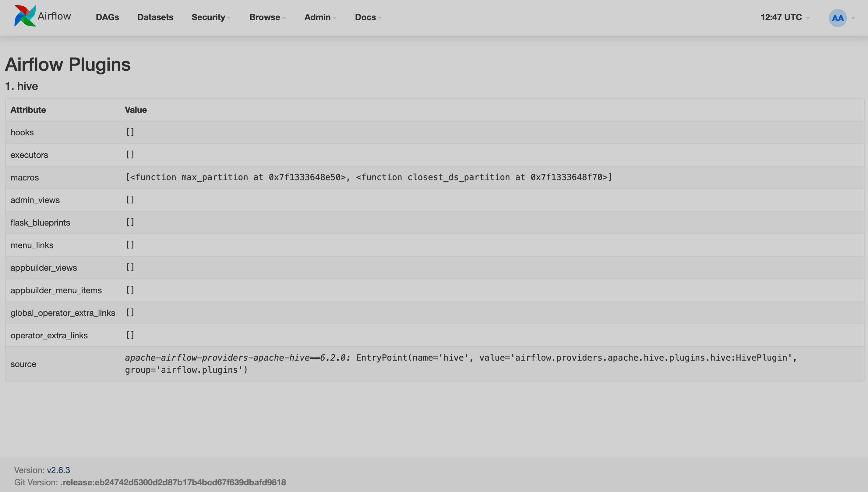Click the macros row in the table
This screenshot has width=868, height=492.
(25, 177)
